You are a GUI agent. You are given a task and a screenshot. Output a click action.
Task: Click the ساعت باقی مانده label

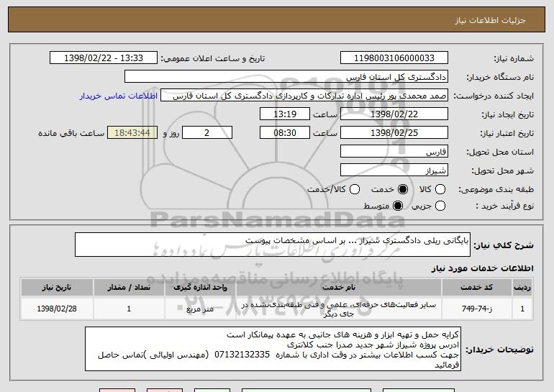click(x=71, y=133)
